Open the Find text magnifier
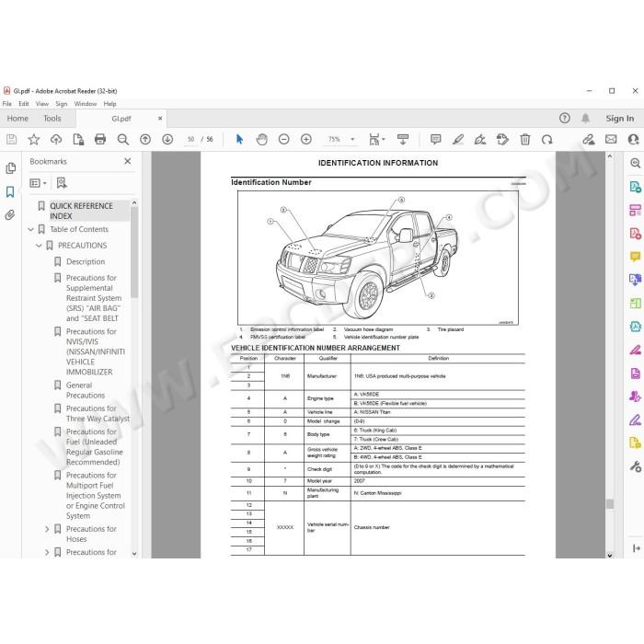This screenshot has width=644, height=644. (x=122, y=140)
